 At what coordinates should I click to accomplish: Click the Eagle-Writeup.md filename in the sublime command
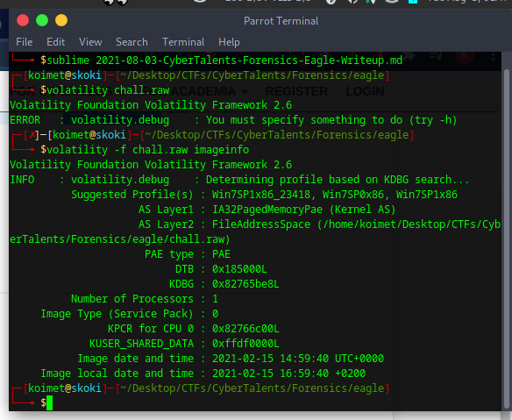[x=353, y=61]
